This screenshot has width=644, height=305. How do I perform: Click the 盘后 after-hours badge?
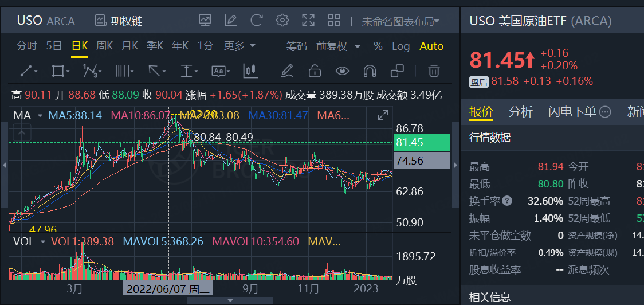click(x=479, y=82)
